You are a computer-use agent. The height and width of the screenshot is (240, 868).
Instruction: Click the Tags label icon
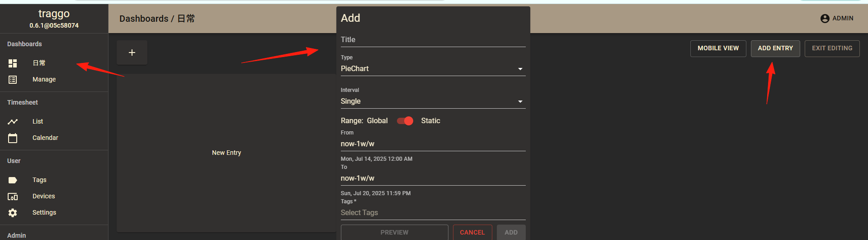13,180
